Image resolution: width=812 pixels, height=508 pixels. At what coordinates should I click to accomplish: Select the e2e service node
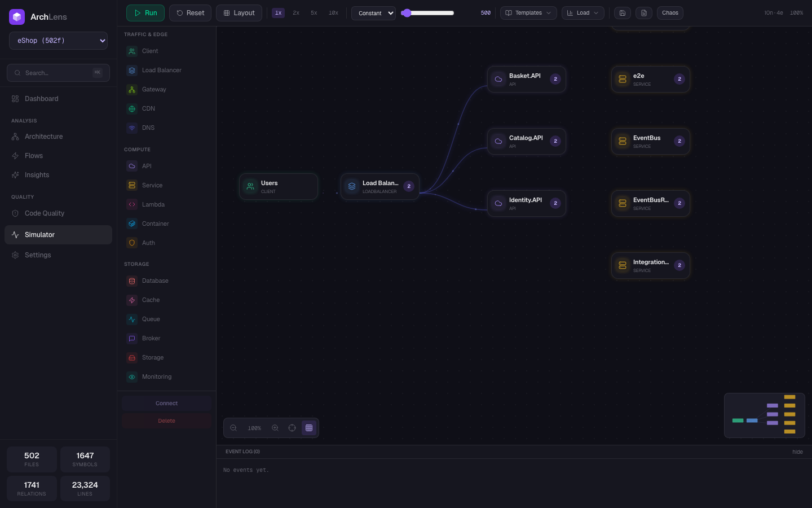point(651,80)
